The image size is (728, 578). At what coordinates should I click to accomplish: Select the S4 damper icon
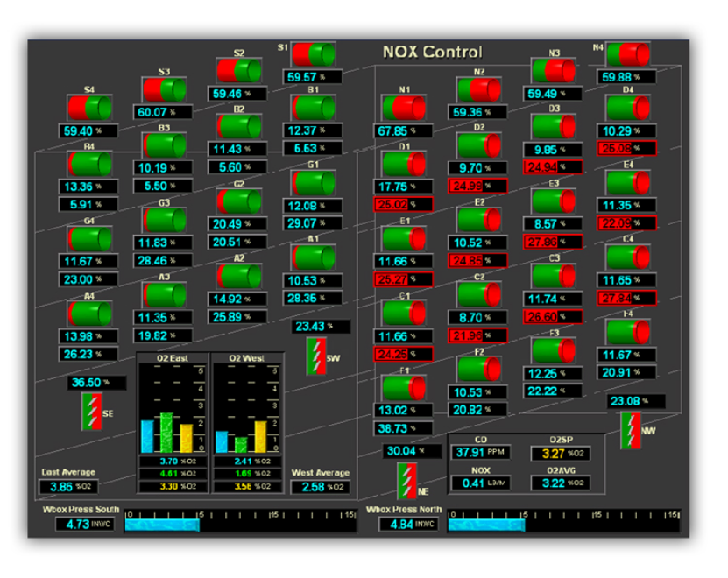[x=90, y=108]
